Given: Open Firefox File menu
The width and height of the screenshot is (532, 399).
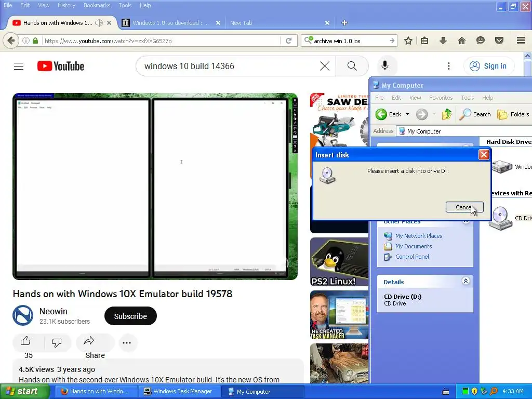Looking at the screenshot, I should [x=8, y=5].
